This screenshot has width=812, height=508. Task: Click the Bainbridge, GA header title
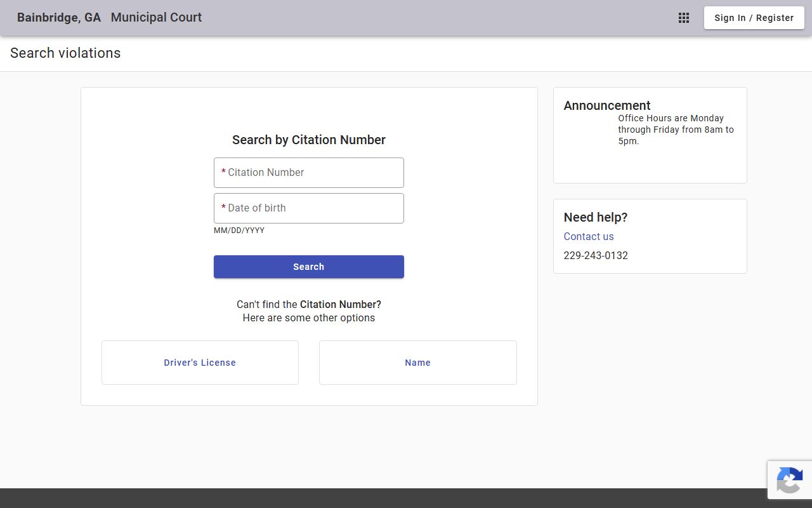[59, 18]
